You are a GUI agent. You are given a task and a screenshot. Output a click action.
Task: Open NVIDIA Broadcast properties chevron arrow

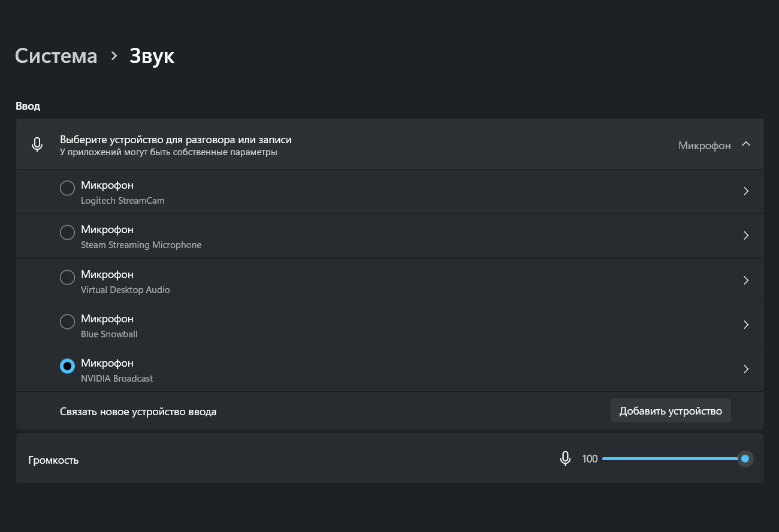pyautogui.click(x=746, y=369)
